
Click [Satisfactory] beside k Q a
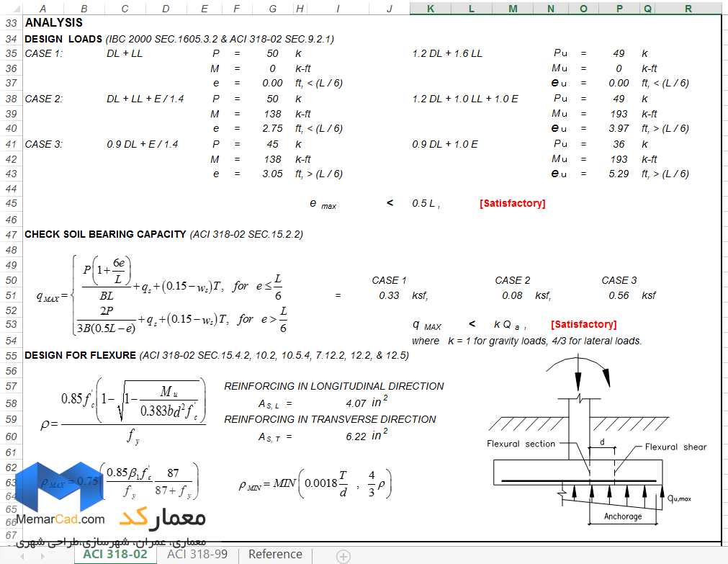point(584,324)
